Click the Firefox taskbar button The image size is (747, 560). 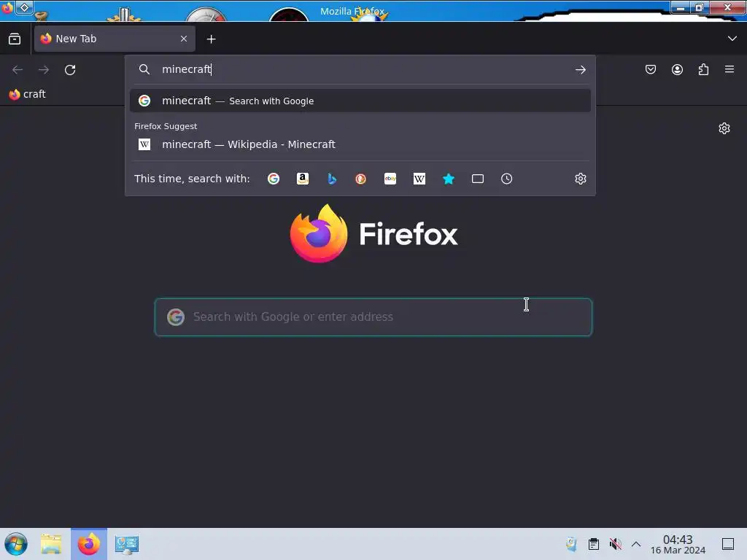pyautogui.click(x=89, y=544)
